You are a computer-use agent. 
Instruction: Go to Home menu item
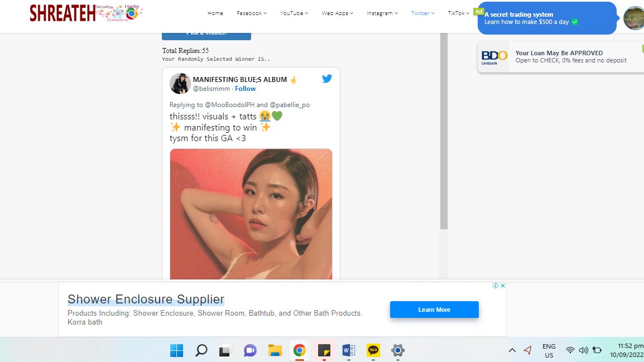click(215, 13)
